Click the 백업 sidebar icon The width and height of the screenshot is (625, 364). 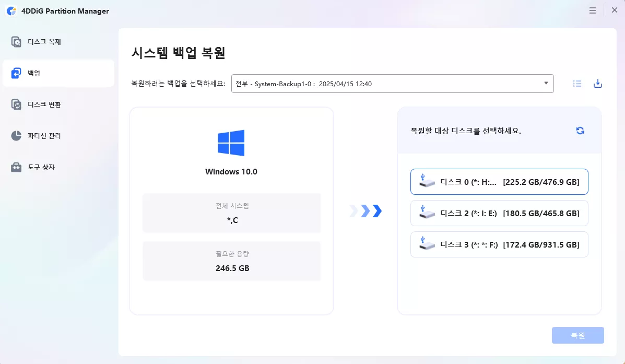tap(16, 73)
